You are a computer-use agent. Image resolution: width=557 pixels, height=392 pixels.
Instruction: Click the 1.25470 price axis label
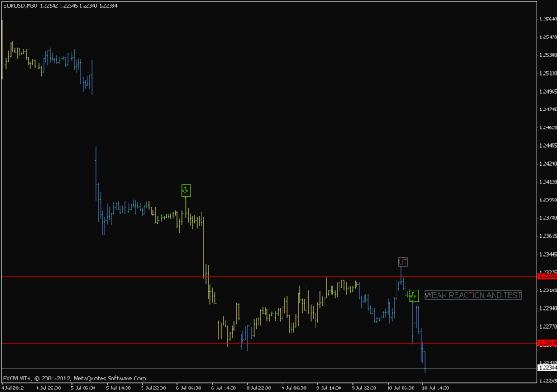548,37
